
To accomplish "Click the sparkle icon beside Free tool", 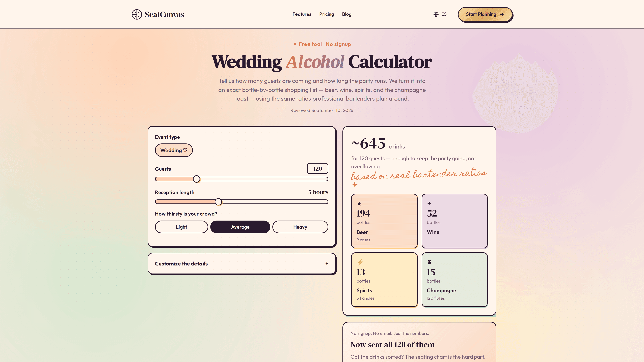I will (x=295, y=44).
